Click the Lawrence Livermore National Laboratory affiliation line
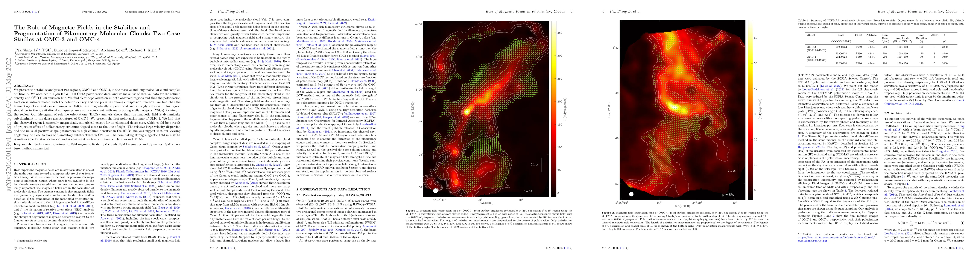The image size is (980, 258). (x=67, y=63)
